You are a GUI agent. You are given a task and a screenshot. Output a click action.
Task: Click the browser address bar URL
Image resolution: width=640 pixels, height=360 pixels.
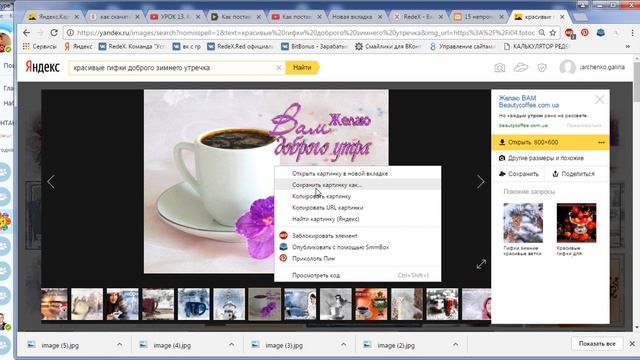[305, 33]
